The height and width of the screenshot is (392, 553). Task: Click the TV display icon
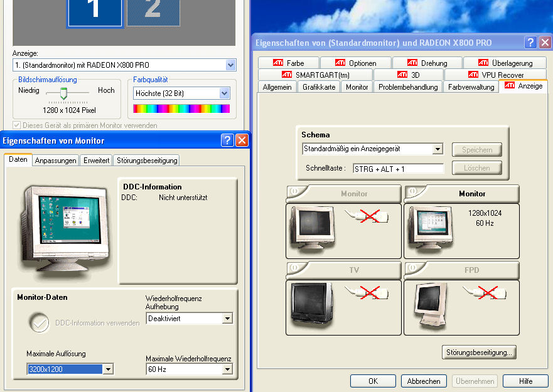click(x=312, y=307)
